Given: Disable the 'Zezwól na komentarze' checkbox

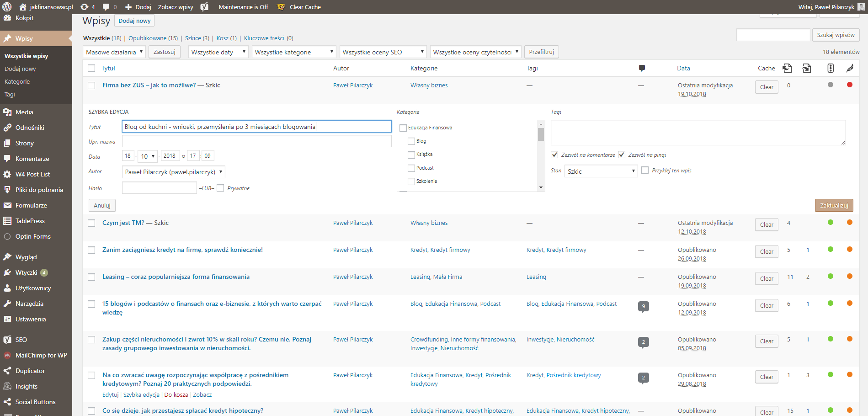Looking at the screenshot, I should [554, 155].
